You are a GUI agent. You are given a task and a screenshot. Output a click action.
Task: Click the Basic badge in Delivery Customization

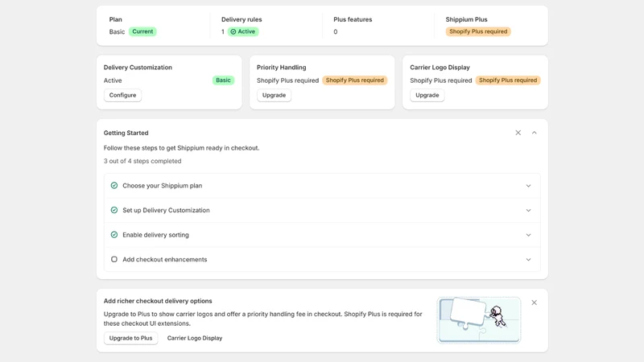click(x=223, y=80)
